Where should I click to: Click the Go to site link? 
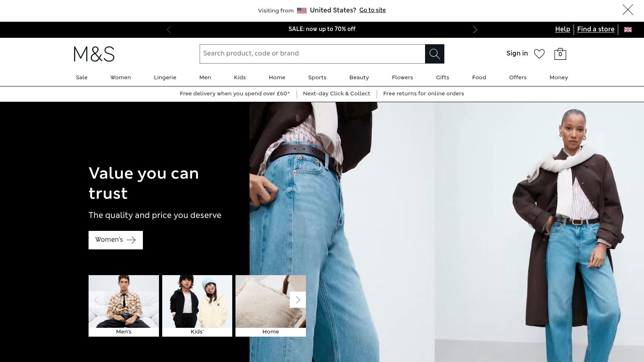click(372, 10)
